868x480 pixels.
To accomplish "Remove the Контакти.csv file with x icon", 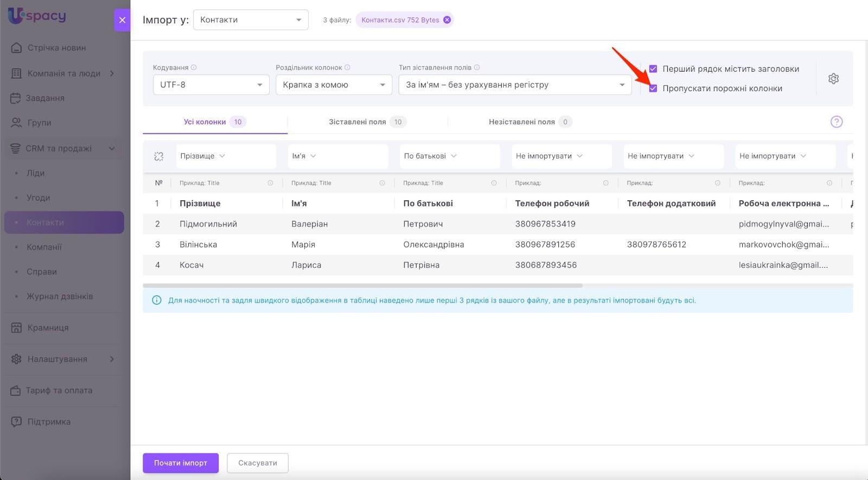I will point(447,20).
